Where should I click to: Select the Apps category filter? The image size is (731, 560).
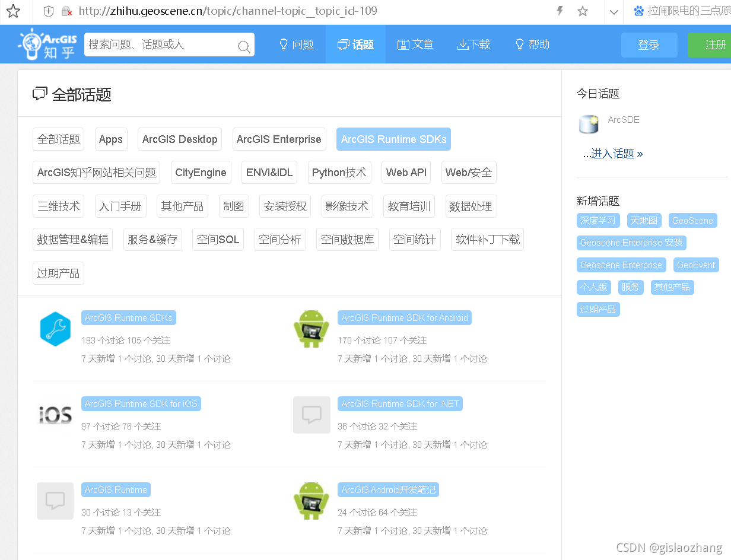click(111, 139)
